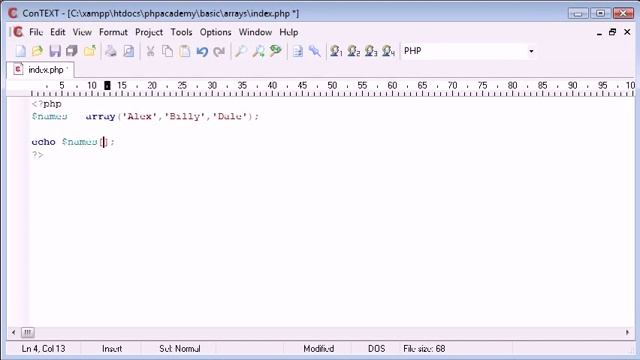The image size is (640, 360).
Task: Run user command 4
Action: pyautogui.click(x=388, y=51)
